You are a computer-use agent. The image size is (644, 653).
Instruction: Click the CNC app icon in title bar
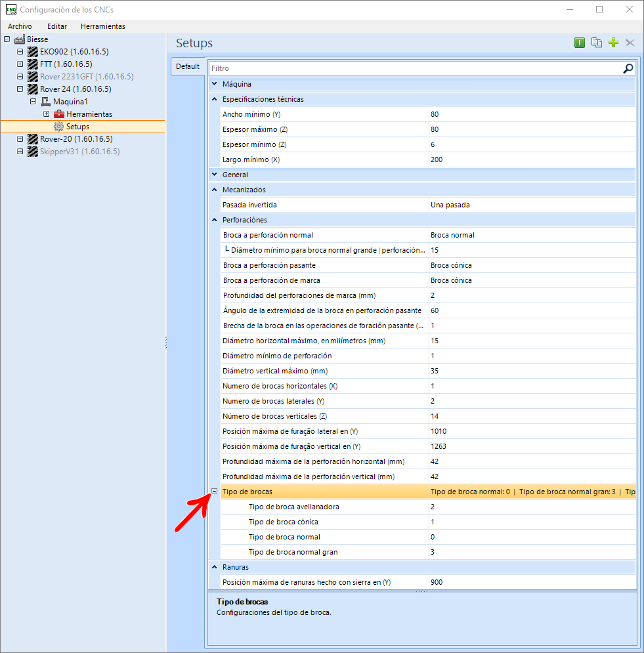click(11, 9)
